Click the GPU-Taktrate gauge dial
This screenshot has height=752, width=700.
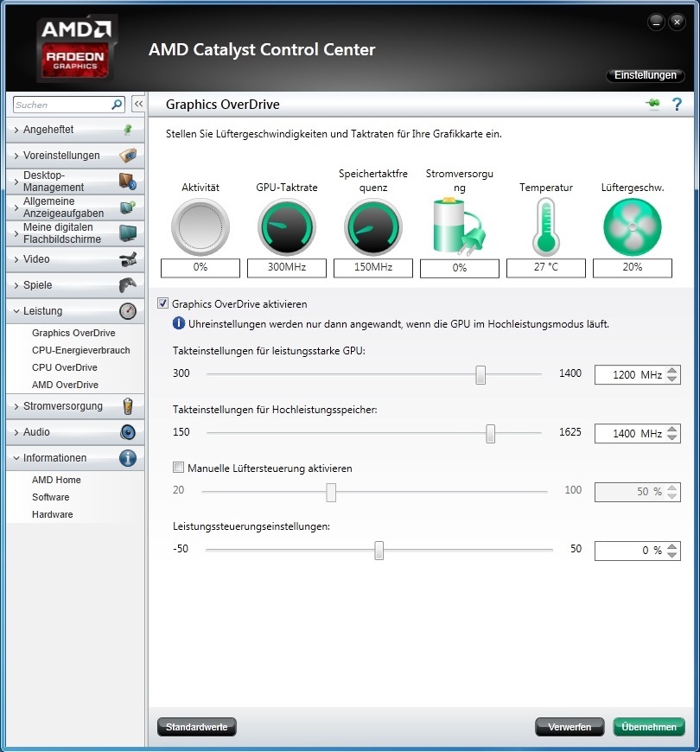[287, 226]
